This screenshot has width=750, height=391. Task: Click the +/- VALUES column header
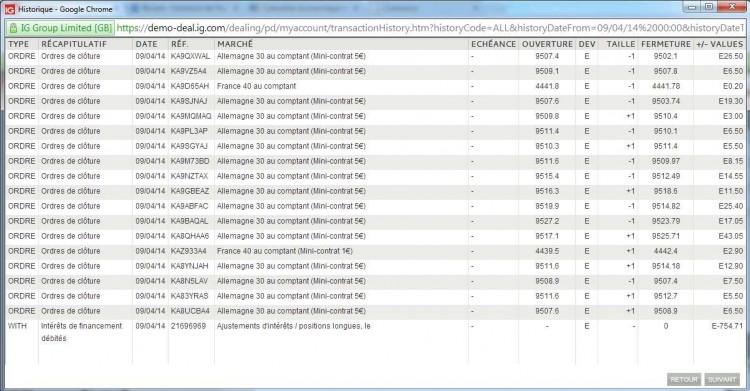click(x=719, y=44)
